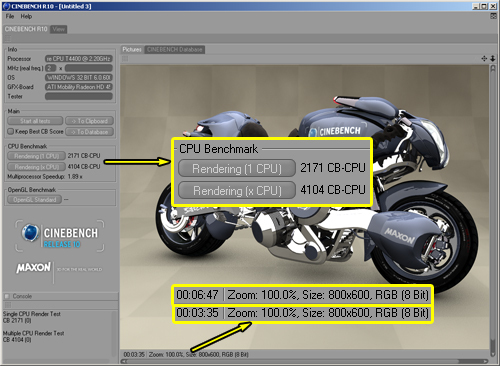Viewport: 500px width, 366px height.
Task: Toggle the Console panel checkbox
Action: 7,296
